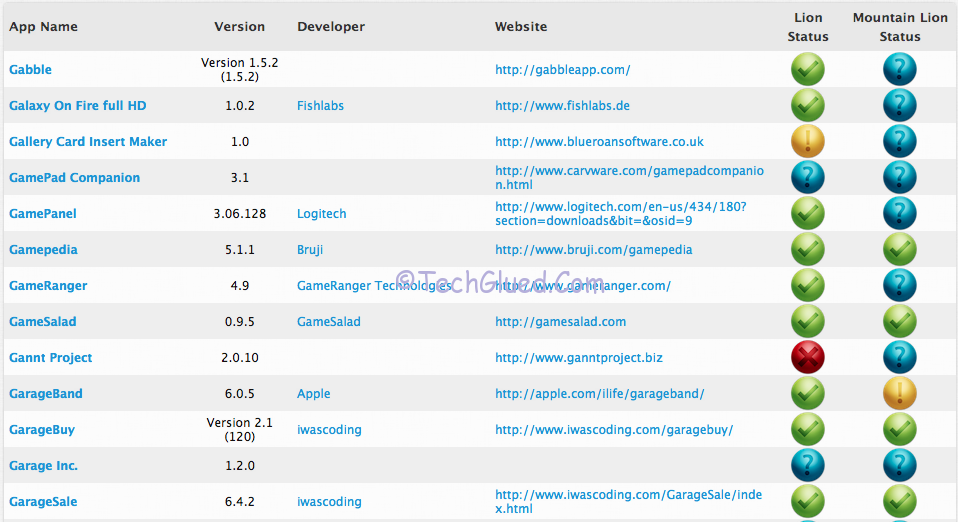Screen dimensions: 958x522
Task: Click GameSalad's Lion status checkmark
Action: [808, 322]
